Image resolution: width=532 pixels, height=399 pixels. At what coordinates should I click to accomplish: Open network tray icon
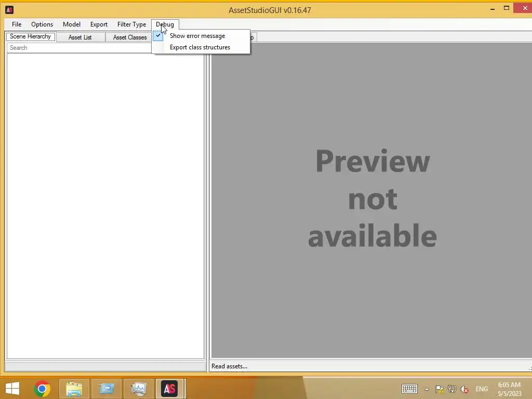(x=451, y=389)
